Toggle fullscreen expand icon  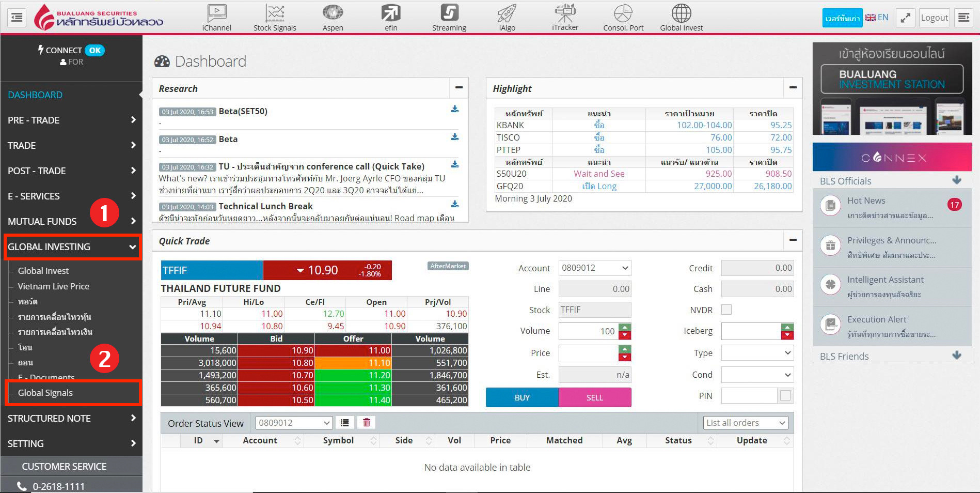[905, 18]
